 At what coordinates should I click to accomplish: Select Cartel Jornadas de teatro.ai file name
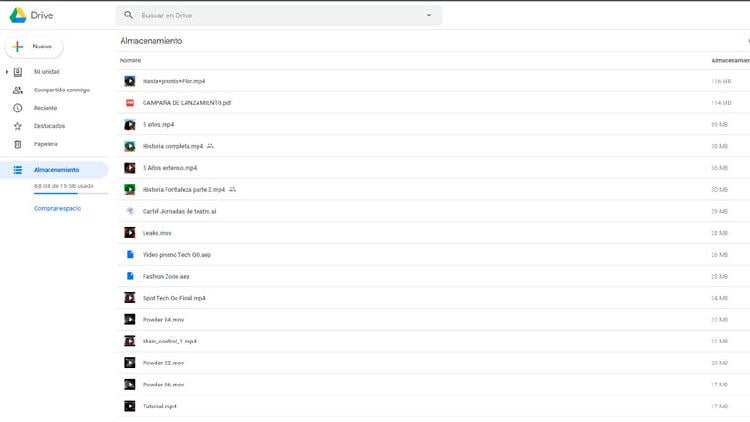point(179,211)
